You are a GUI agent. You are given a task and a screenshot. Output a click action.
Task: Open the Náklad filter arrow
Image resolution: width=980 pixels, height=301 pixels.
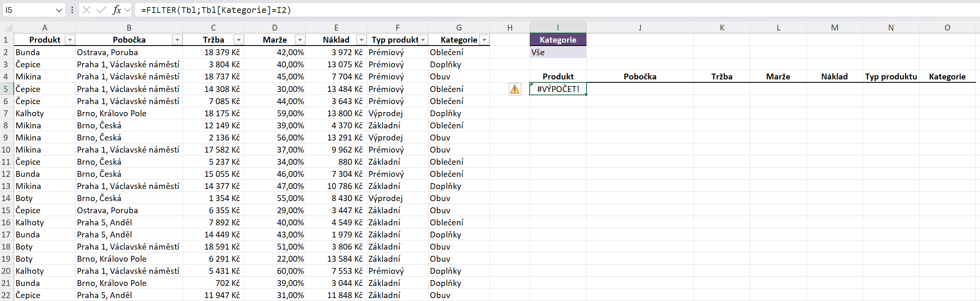[361, 40]
